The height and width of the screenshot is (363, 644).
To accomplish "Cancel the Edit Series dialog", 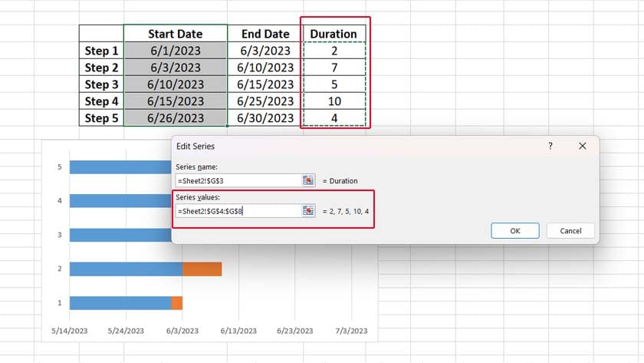I will click(x=570, y=231).
